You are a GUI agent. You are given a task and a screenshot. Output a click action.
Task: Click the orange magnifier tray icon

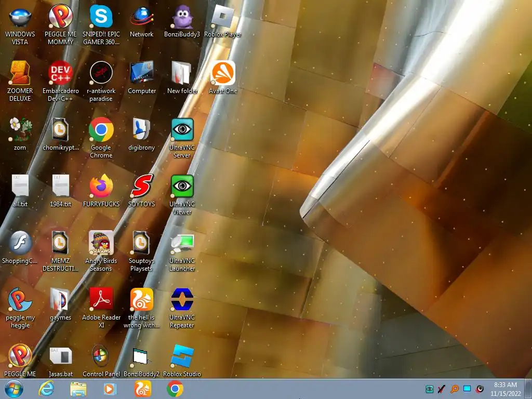click(x=454, y=389)
